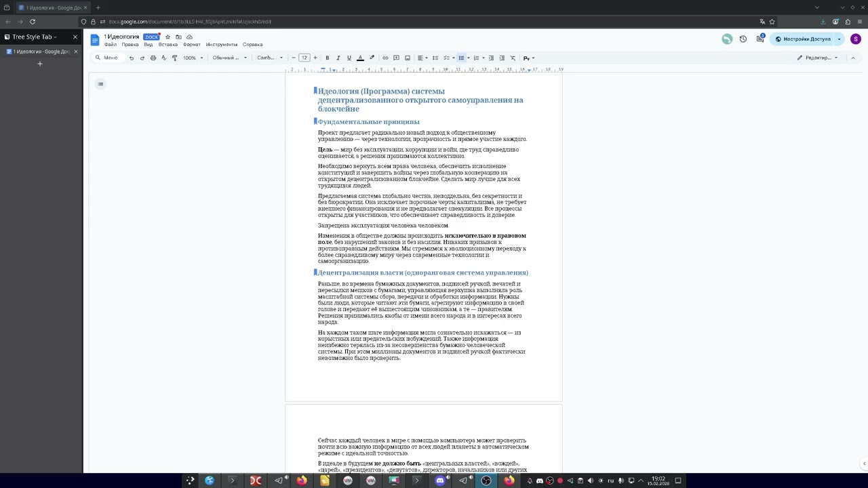
Task: Open the Google account avatar S
Action: tap(856, 39)
